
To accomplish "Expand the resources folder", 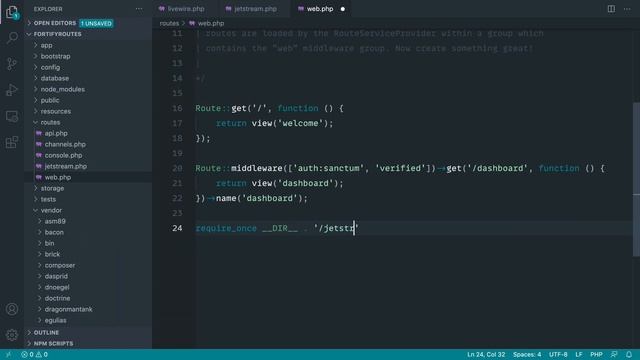I will (56, 111).
